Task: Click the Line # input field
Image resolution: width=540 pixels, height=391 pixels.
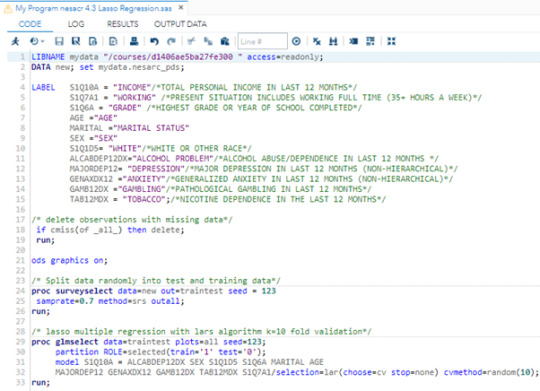Action: (x=262, y=41)
